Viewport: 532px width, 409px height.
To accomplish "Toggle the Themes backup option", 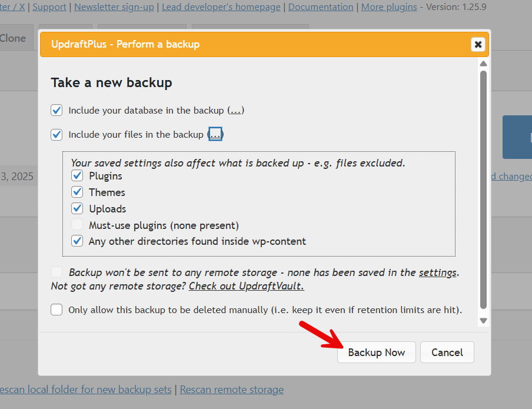I will (x=77, y=192).
